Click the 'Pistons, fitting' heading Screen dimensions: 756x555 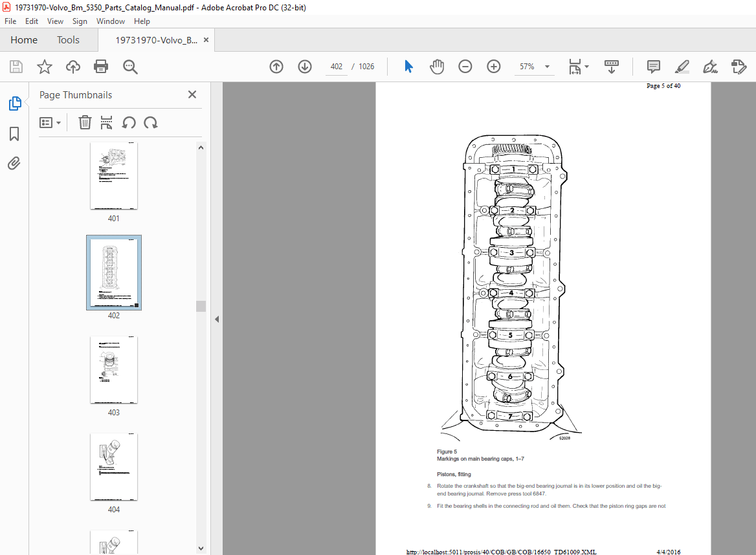[454, 475]
